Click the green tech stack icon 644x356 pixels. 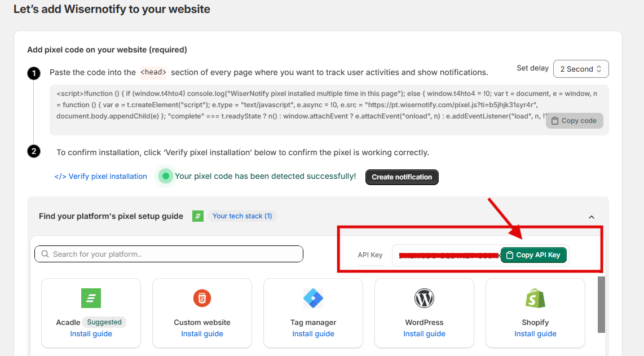(x=198, y=216)
